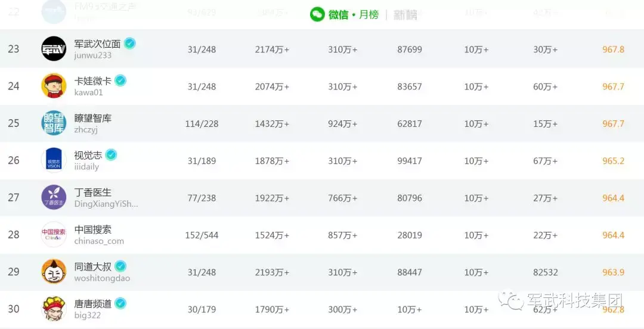Viewport: 644px width, 329px height.
Task: Click the 114/228 cell for 瞭望智库
Action: (x=202, y=123)
